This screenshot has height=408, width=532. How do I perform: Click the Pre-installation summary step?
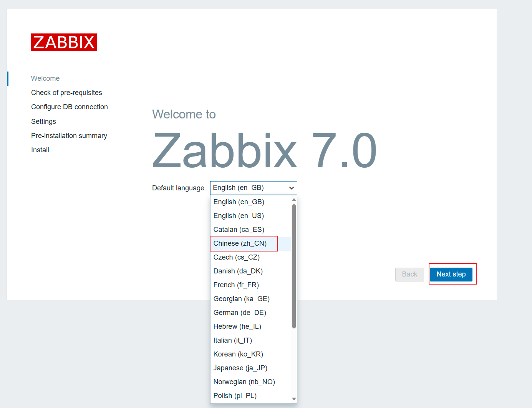[69, 136]
